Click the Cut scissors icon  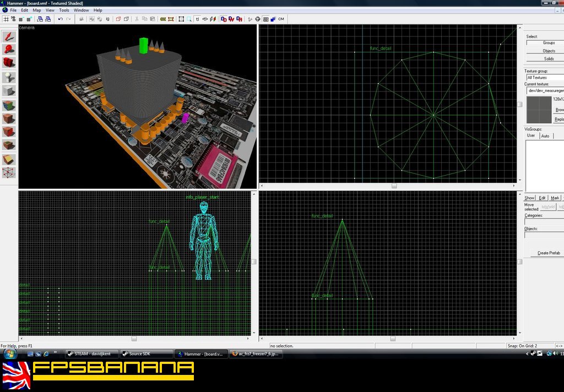click(137, 19)
